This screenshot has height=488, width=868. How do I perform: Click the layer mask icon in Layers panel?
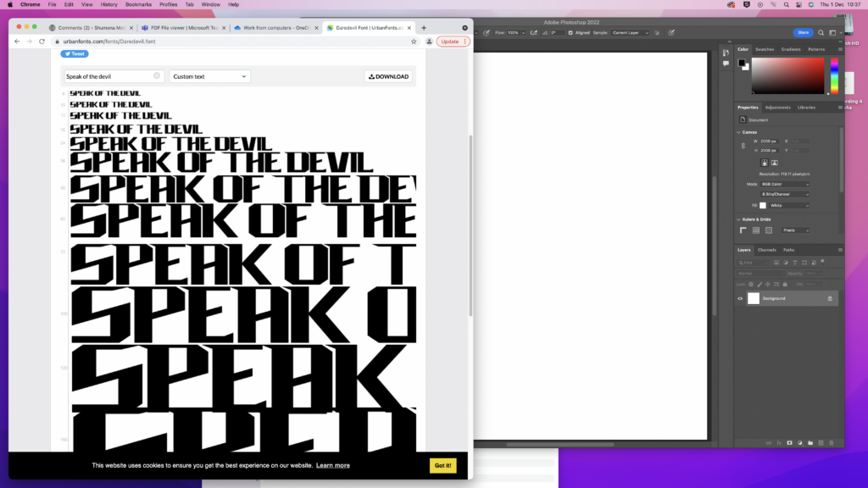click(x=788, y=443)
